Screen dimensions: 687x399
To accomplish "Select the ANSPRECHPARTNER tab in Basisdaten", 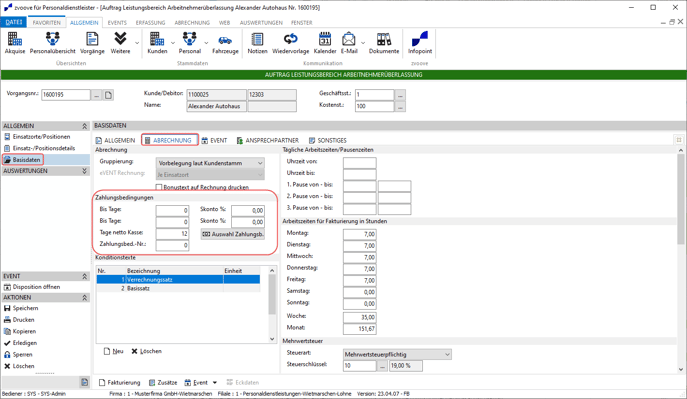I will point(268,141).
